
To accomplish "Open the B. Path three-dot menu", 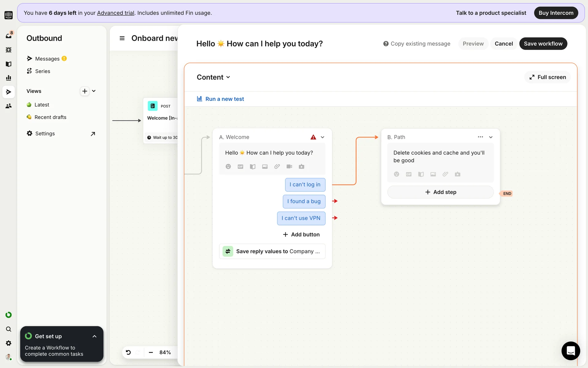I will coord(480,137).
